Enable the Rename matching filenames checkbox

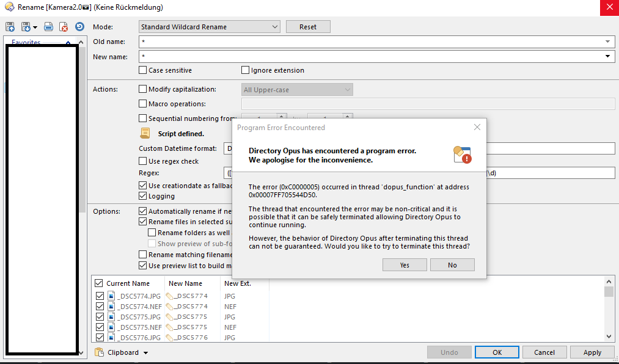point(142,255)
